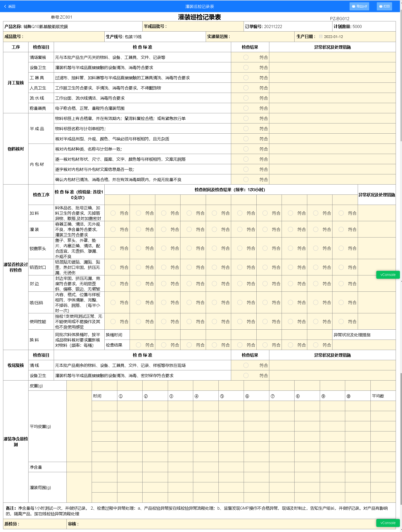Open the production date calendar picker
The height and width of the screenshot is (532, 402).
point(321,37)
